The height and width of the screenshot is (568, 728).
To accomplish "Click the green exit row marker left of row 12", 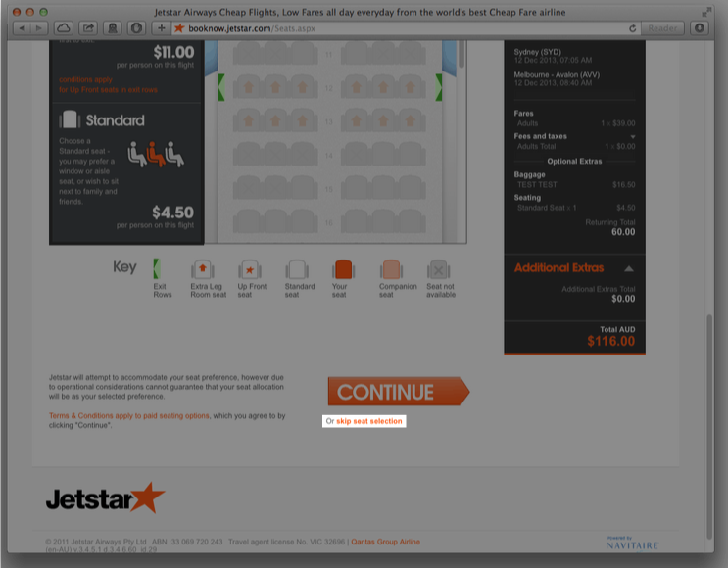I will (221, 87).
